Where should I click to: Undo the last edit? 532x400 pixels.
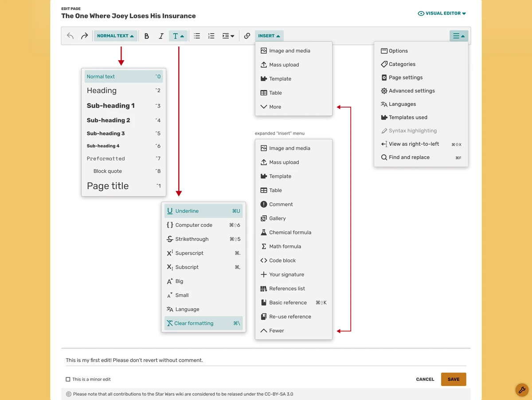pos(70,36)
